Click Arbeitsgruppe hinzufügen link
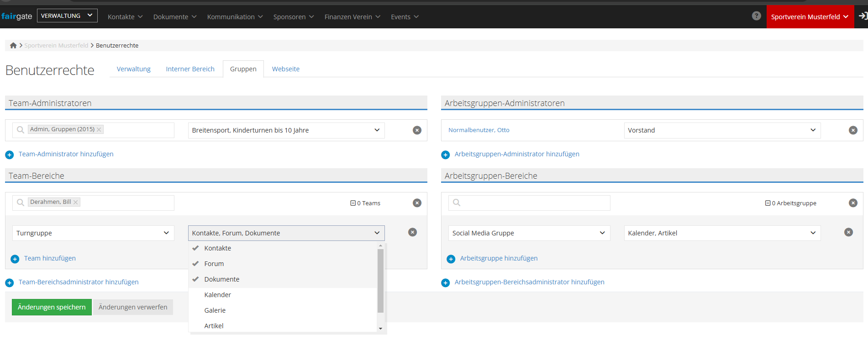The image size is (868, 357). pyautogui.click(x=499, y=258)
